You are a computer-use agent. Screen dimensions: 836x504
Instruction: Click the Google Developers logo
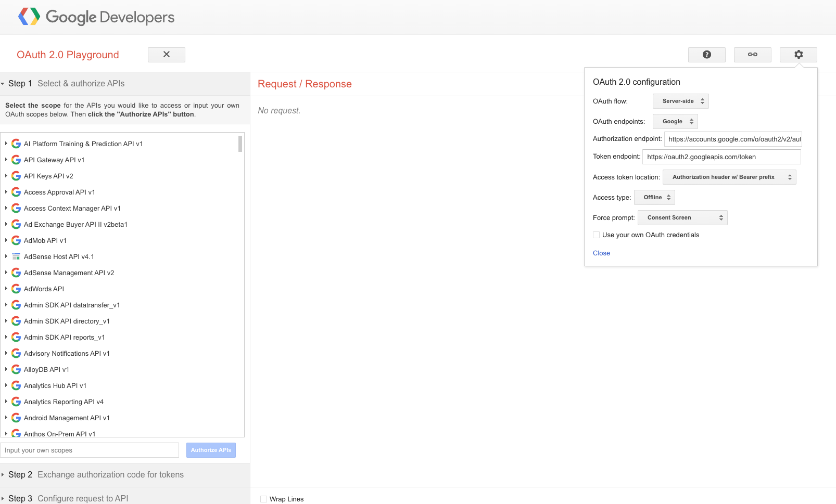click(x=96, y=17)
